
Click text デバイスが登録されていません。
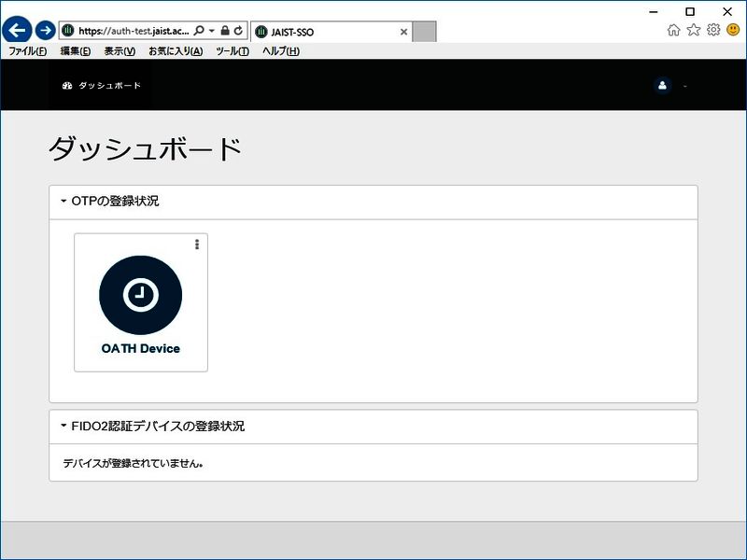pyautogui.click(x=133, y=463)
